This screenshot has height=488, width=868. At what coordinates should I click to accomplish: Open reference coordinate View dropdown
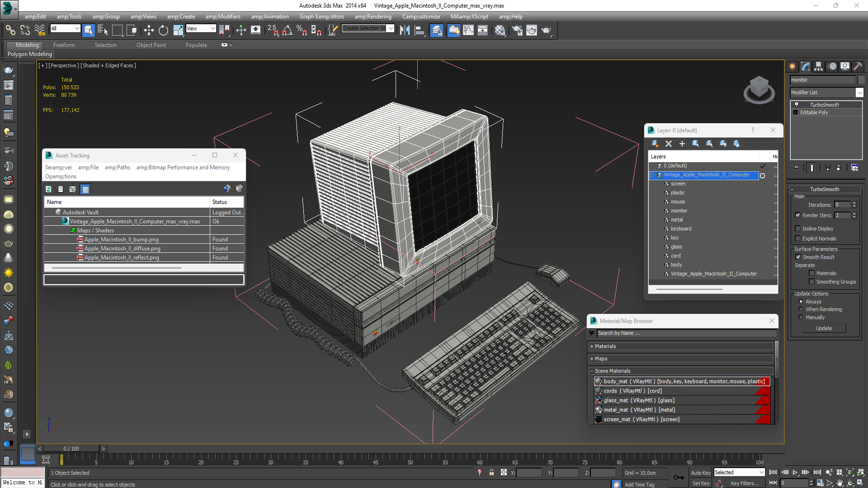[x=201, y=28]
